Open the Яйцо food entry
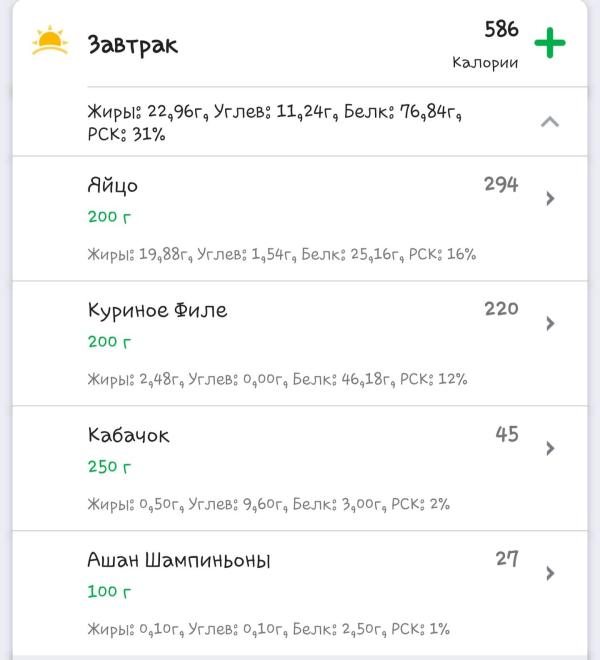Viewport: 600px width, 660px height. click(x=113, y=186)
